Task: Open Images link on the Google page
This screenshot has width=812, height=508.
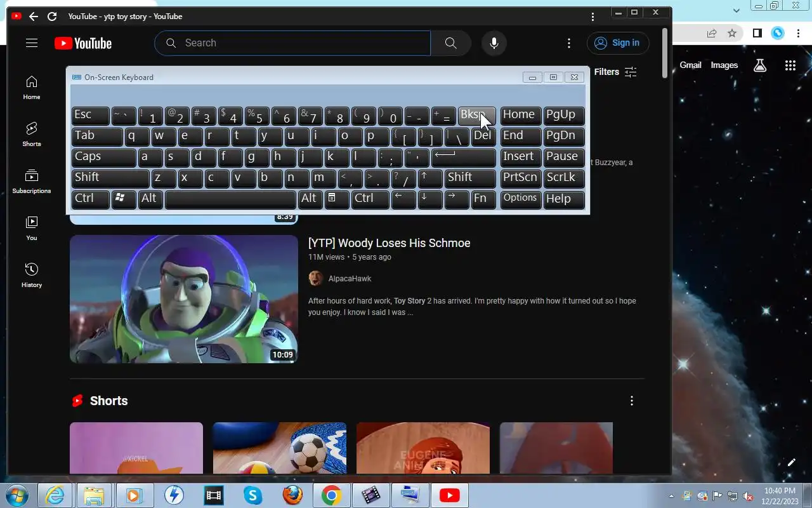Action: (724, 65)
